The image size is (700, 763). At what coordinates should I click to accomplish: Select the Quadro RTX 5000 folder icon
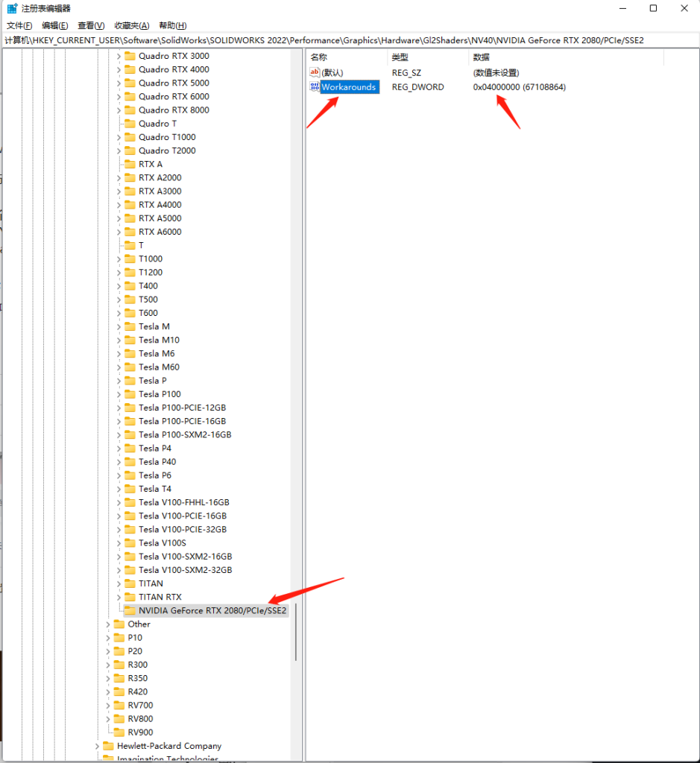130,83
